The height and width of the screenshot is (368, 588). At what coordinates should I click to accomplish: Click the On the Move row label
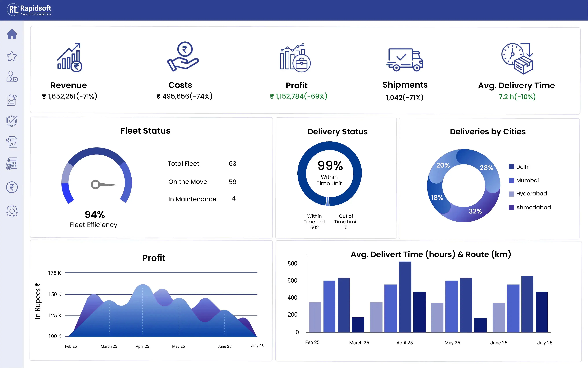point(188,182)
